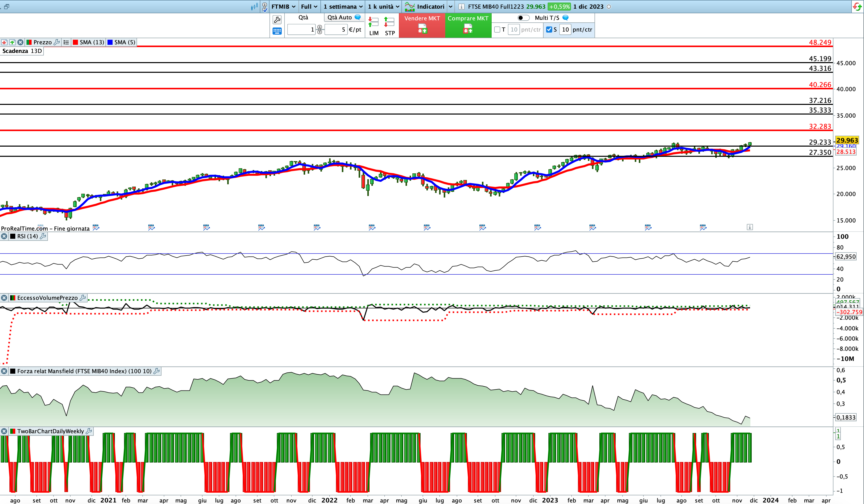This screenshot has height=504, width=864.
Task: Click the current price label 29.963
Action: 847,140
